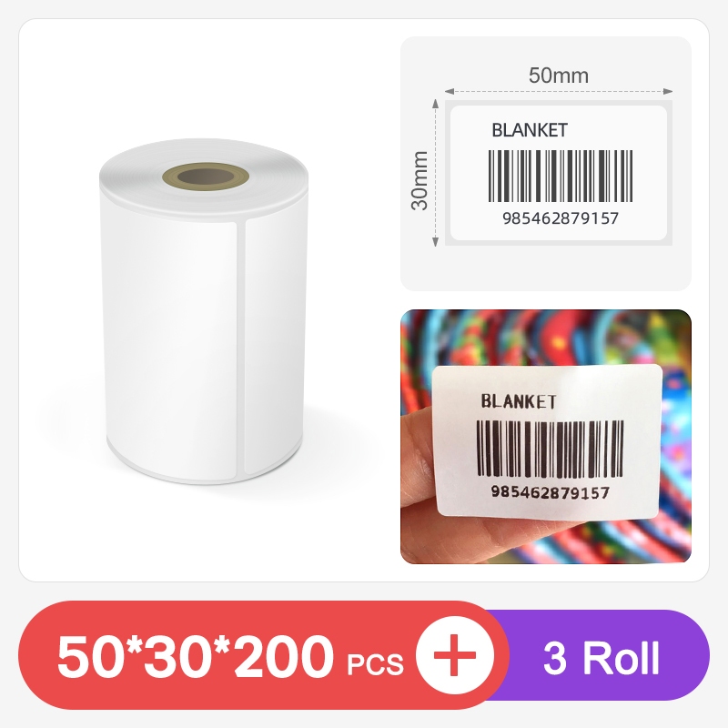Click the brown core of the label roll

(206, 177)
